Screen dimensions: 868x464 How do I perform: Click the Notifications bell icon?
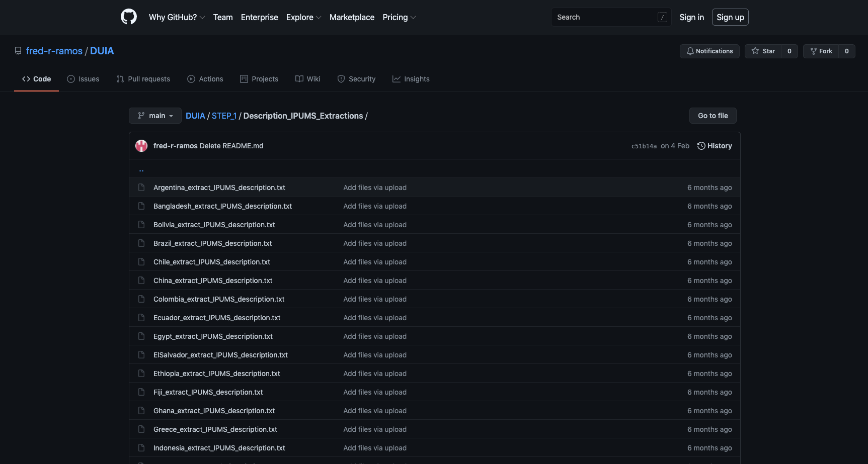pyautogui.click(x=690, y=51)
